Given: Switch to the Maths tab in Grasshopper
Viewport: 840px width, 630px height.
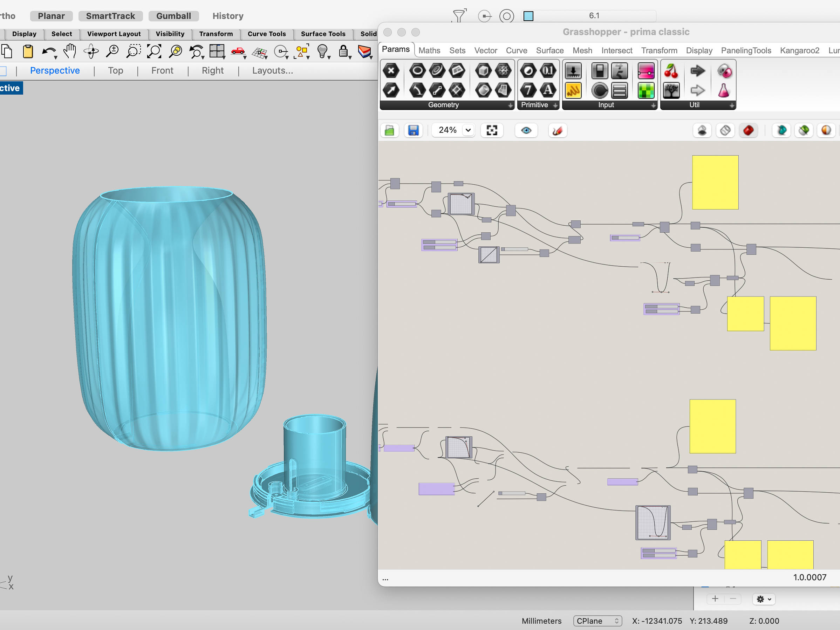Looking at the screenshot, I should [429, 50].
